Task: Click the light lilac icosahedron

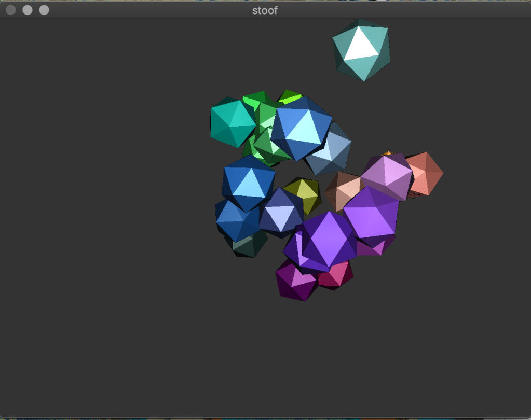Action: [x=387, y=175]
